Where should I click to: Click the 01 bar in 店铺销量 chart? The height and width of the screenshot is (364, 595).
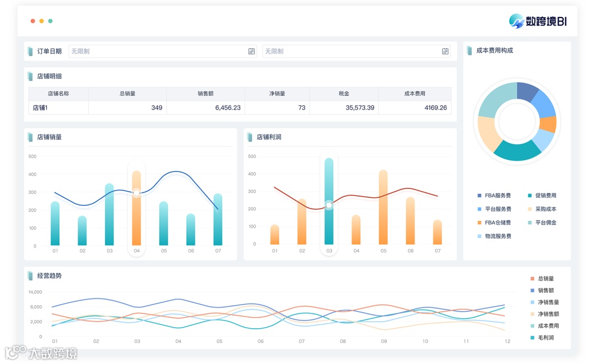click(x=55, y=224)
